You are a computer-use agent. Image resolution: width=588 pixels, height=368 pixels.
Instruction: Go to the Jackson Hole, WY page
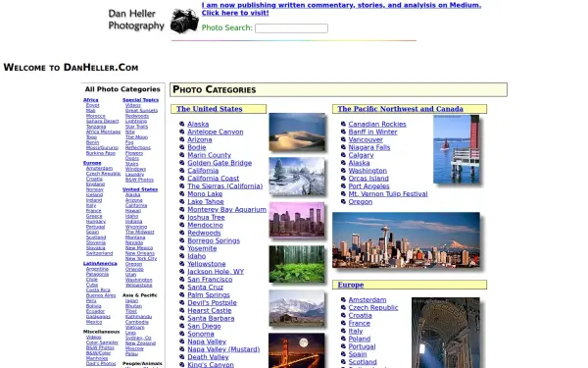pos(216,272)
